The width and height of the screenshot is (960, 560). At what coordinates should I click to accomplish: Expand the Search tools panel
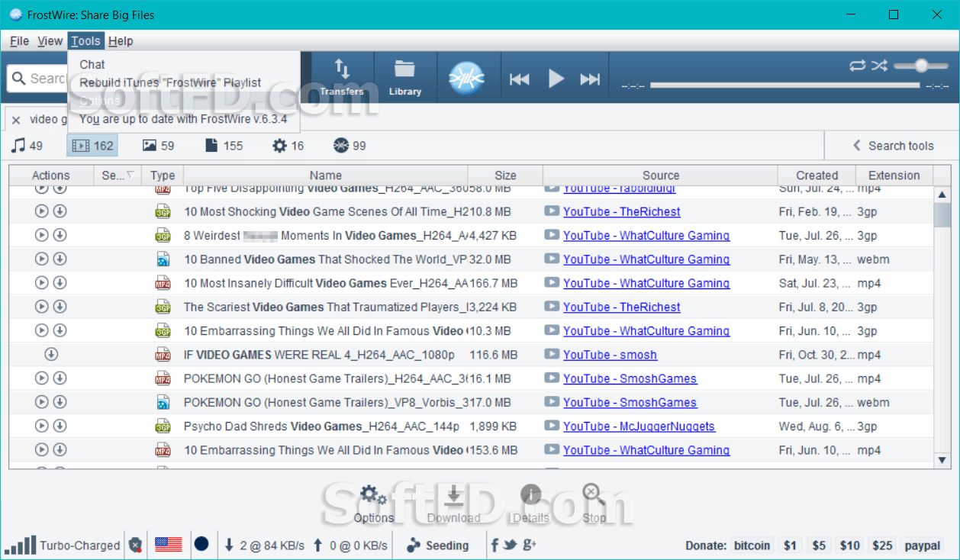892,145
